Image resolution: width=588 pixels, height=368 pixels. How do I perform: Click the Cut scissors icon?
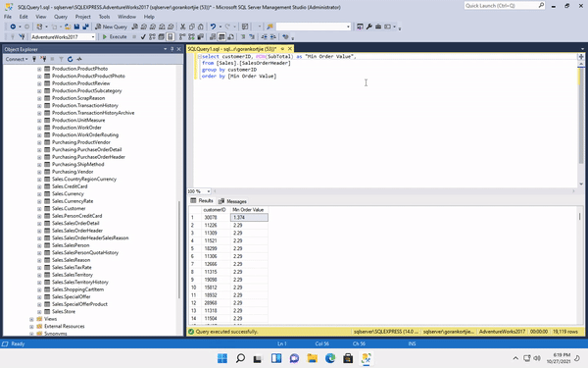point(182,26)
